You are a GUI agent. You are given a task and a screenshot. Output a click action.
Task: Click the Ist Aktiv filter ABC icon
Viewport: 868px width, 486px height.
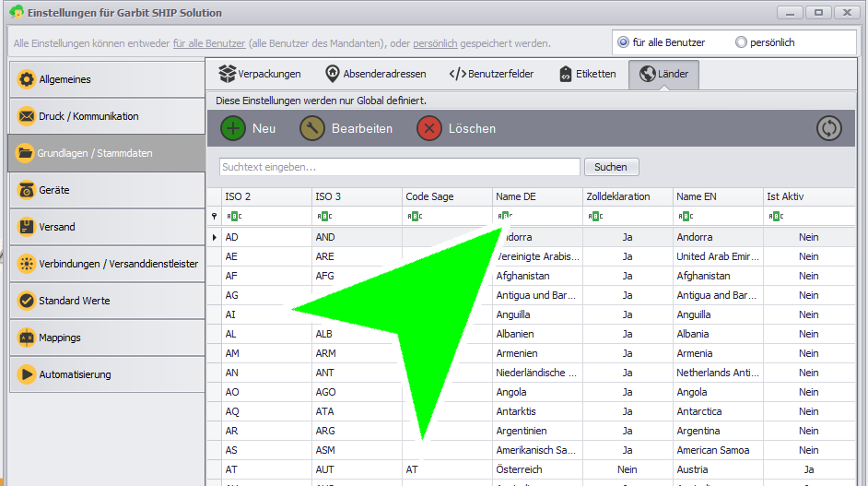coord(776,216)
